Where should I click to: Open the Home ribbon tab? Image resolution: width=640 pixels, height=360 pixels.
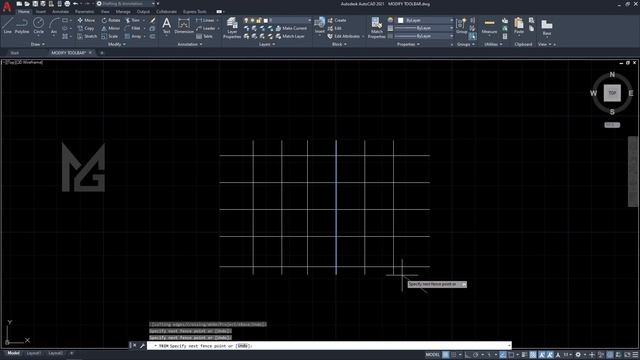24,12
